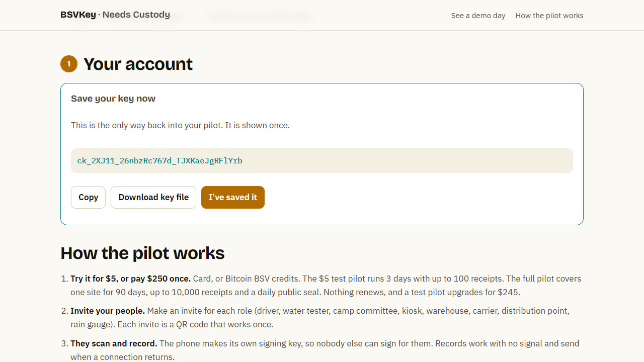Click the Save your key now title
The image size is (644, 362).
pyautogui.click(x=113, y=99)
